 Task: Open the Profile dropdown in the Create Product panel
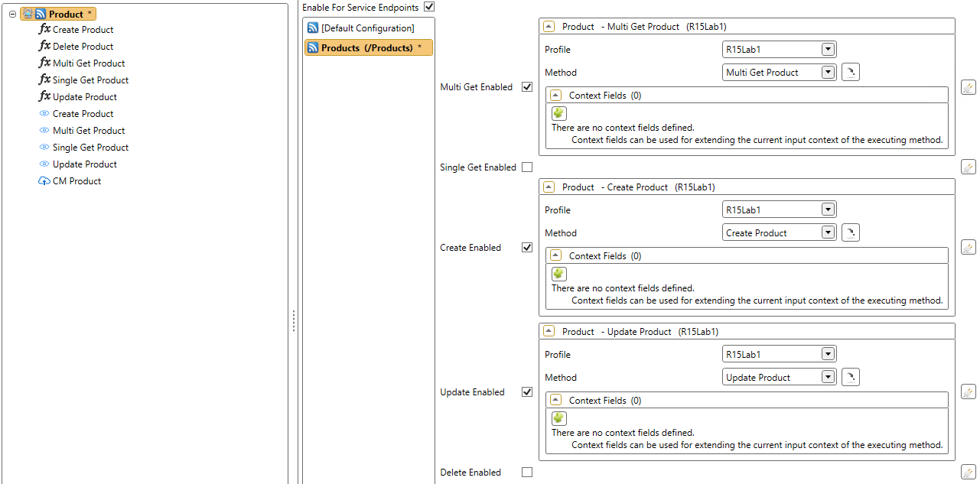[x=829, y=209]
